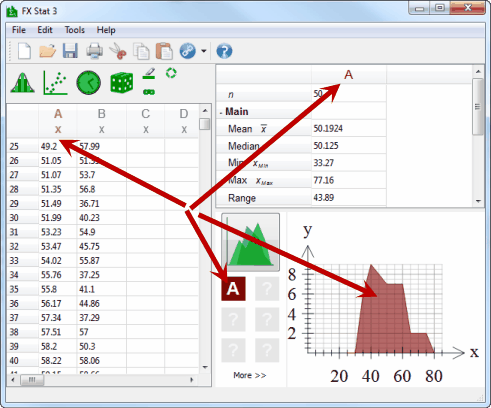The width and height of the screenshot is (491, 408).
Task: Click data grid vertical scrollbar up arrow
Action: tap(205, 110)
